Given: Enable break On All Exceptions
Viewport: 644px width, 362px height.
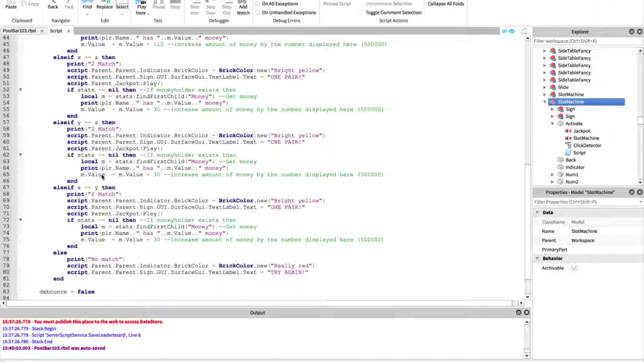Looking at the screenshot, I should (258, 4).
